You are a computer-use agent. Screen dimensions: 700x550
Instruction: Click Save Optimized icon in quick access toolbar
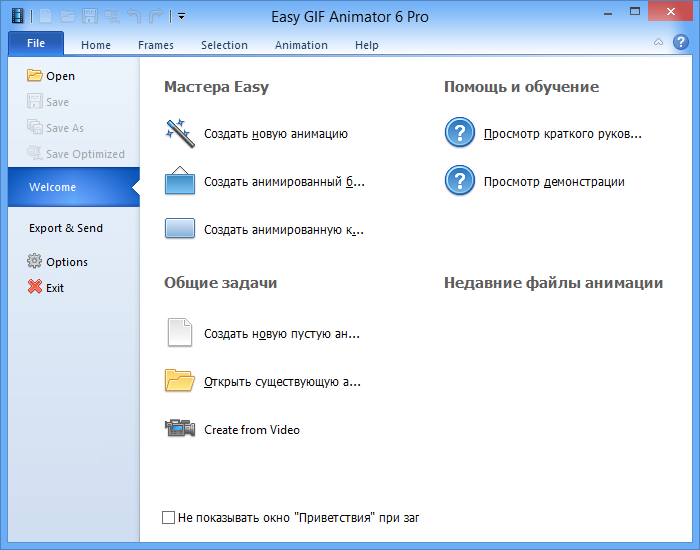coord(112,17)
